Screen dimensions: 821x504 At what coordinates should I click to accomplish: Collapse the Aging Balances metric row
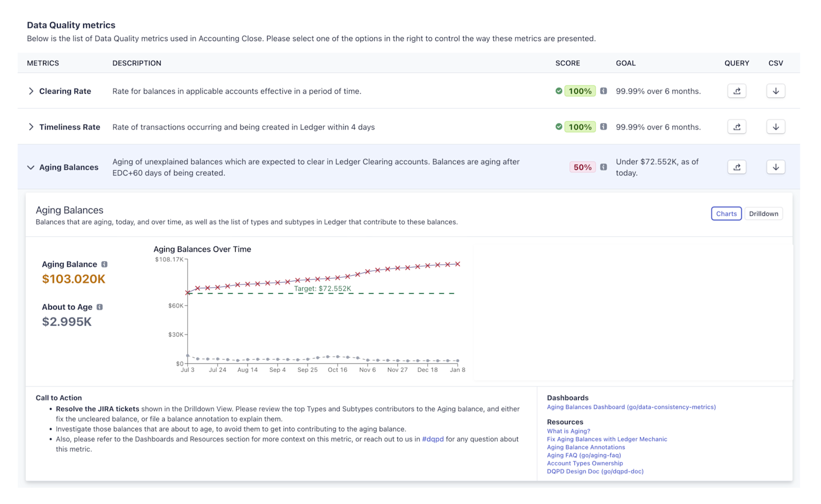30,167
